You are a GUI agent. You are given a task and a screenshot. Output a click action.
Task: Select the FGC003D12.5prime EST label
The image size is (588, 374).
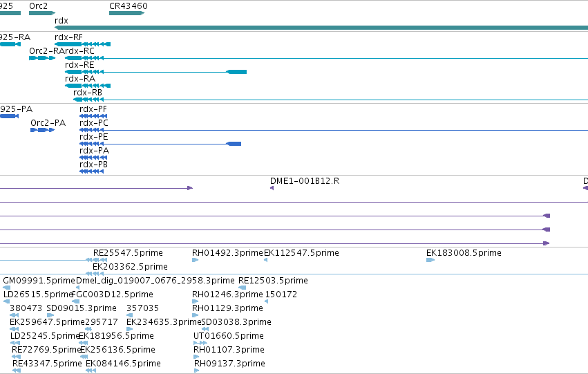click(x=113, y=294)
